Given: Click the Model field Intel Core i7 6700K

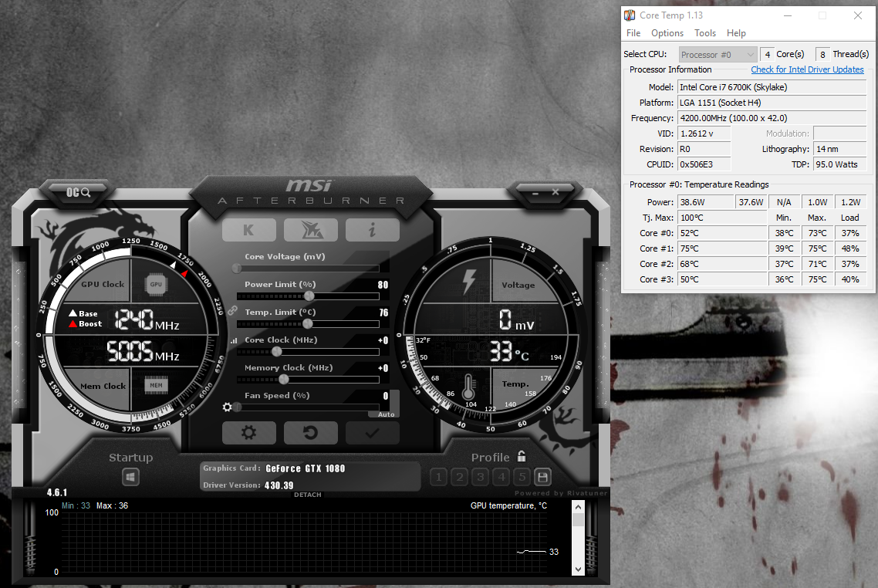Looking at the screenshot, I should click(772, 86).
